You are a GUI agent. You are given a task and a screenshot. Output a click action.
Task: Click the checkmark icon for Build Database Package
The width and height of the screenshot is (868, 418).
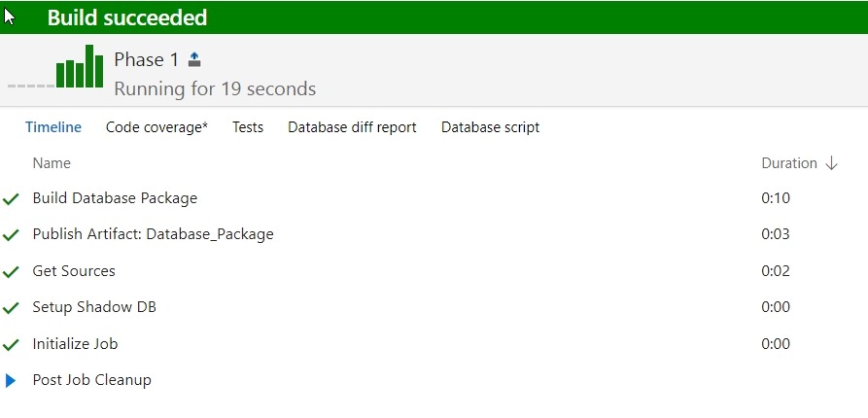(x=12, y=199)
